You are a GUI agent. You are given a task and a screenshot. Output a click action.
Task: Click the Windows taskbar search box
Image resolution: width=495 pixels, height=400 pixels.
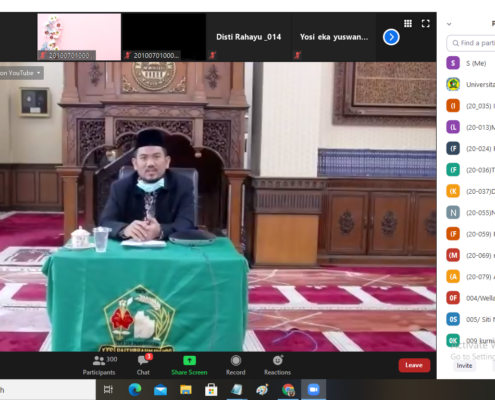48,389
